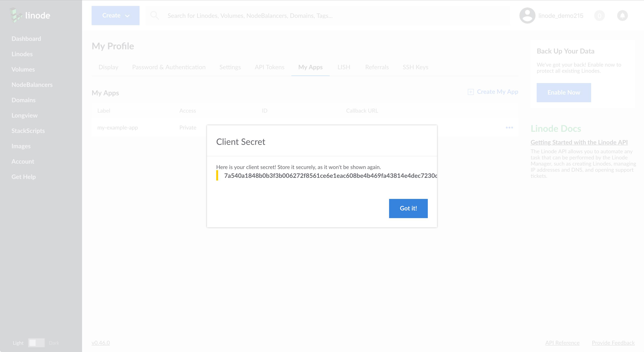Switch to the API Tokens tab
This screenshot has width=644, height=352.
pos(269,67)
